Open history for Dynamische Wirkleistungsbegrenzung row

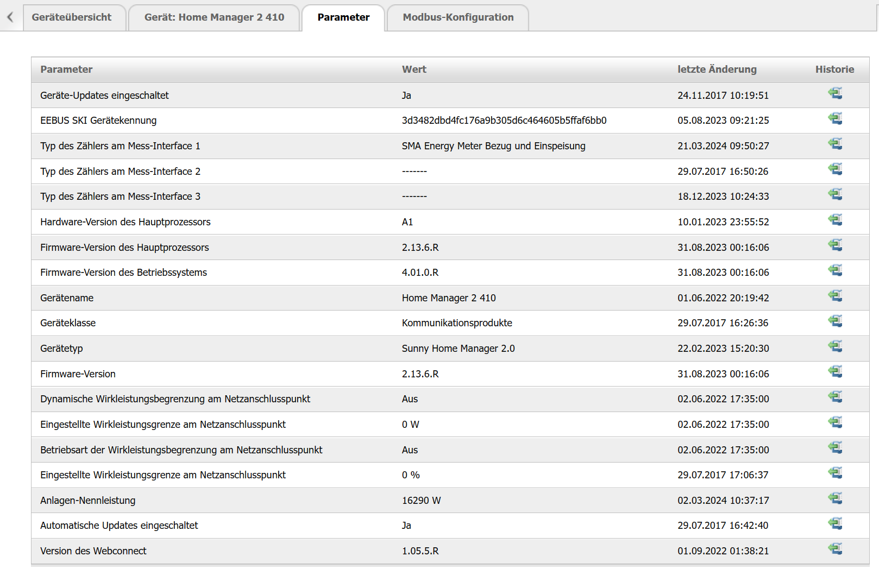click(x=835, y=397)
